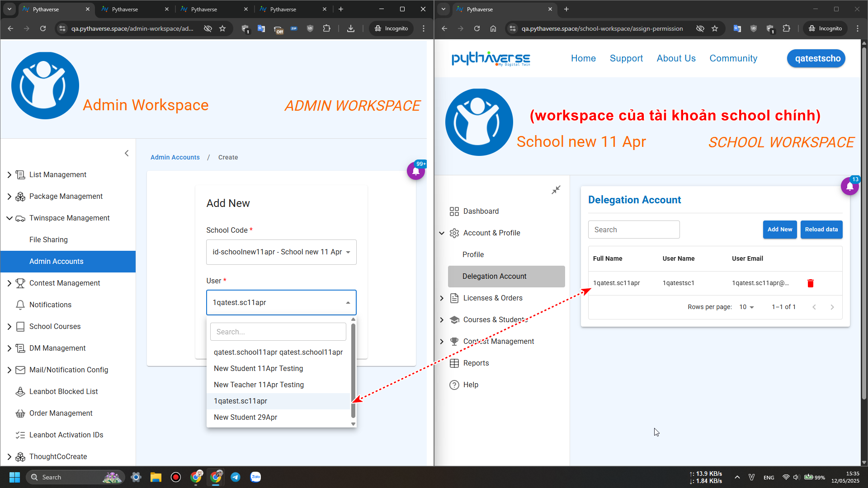Open the extensions puzzle icon in left browser

[326, 28]
